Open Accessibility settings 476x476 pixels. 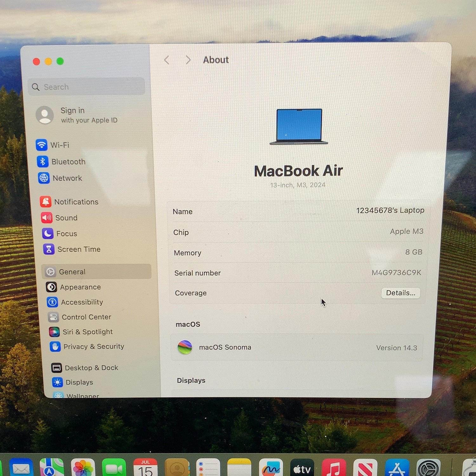coord(75,302)
